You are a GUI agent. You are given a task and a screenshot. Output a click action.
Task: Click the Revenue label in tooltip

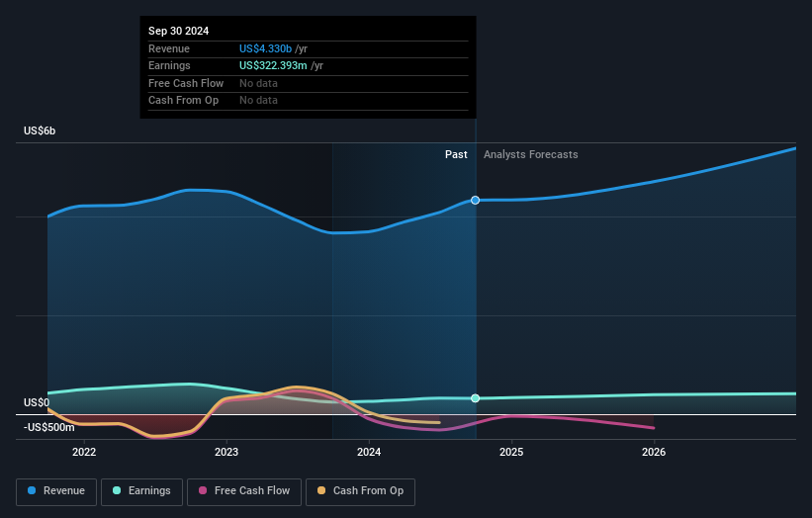169,48
